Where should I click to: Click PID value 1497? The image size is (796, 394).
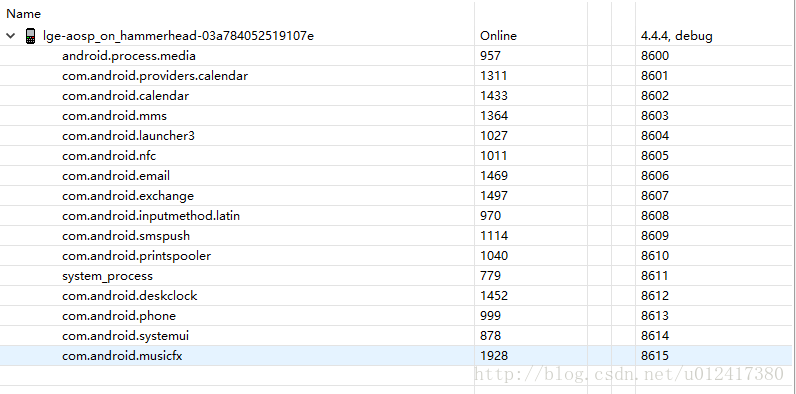[494, 196]
